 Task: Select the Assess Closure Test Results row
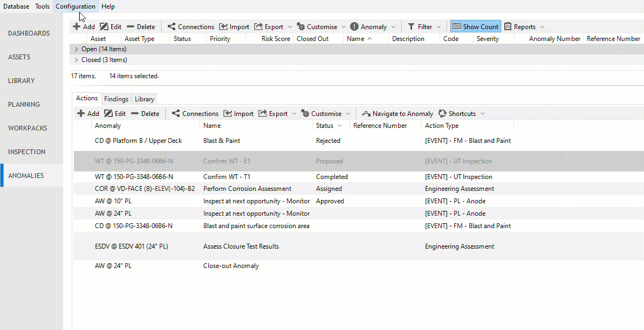coord(359,246)
